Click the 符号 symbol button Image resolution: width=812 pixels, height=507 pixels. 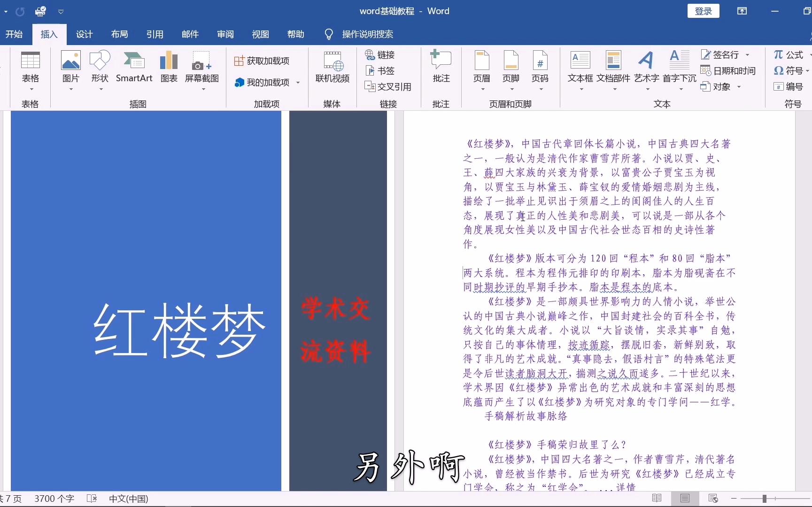tap(789, 71)
